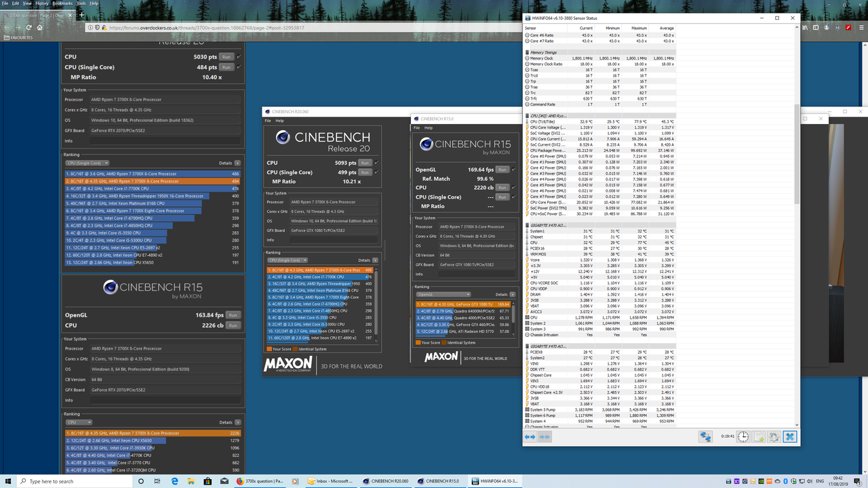The image size is (868, 488).
Task: Click HWiNFO collapse columns arrows button
Action: click(x=544, y=437)
